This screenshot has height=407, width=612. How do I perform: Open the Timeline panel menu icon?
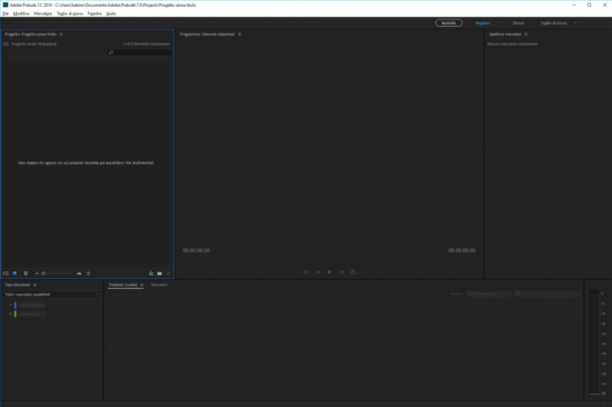click(142, 285)
